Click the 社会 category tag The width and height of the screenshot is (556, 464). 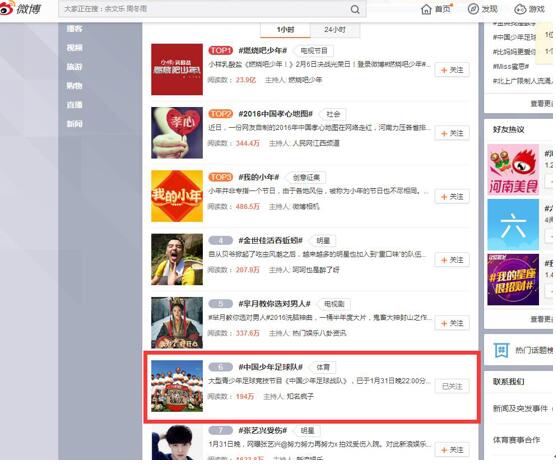tap(333, 114)
